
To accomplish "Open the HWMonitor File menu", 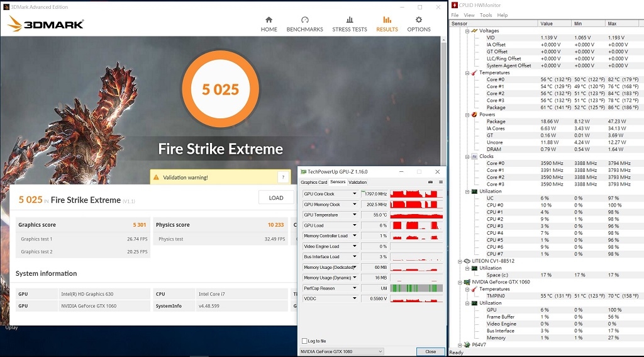I will (455, 15).
